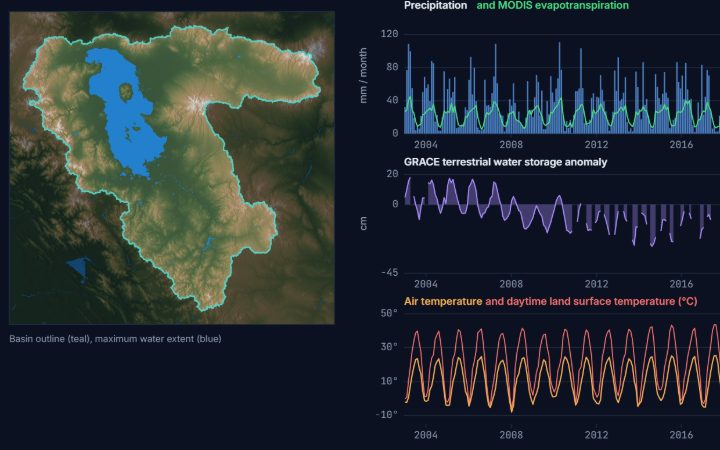This screenshot has height=450, width=720.
Task: Click '2004' on the precipitation chart axis
Action: 426,145
